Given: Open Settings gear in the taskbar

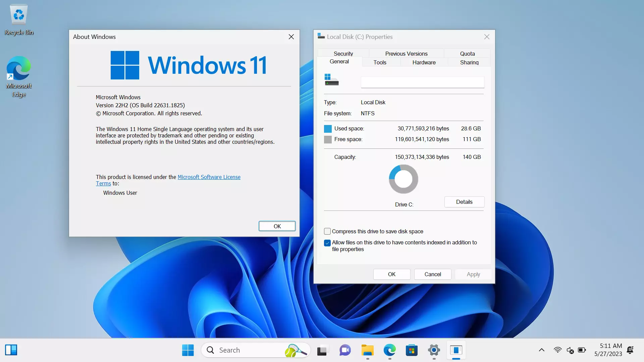Looking at the screenshot, I should point(434,350).
